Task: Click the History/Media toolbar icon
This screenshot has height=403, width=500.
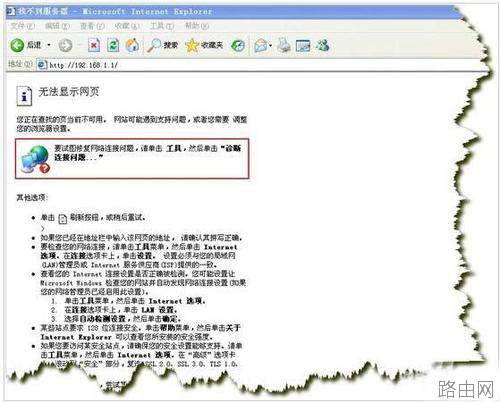Action: [238, 46]
